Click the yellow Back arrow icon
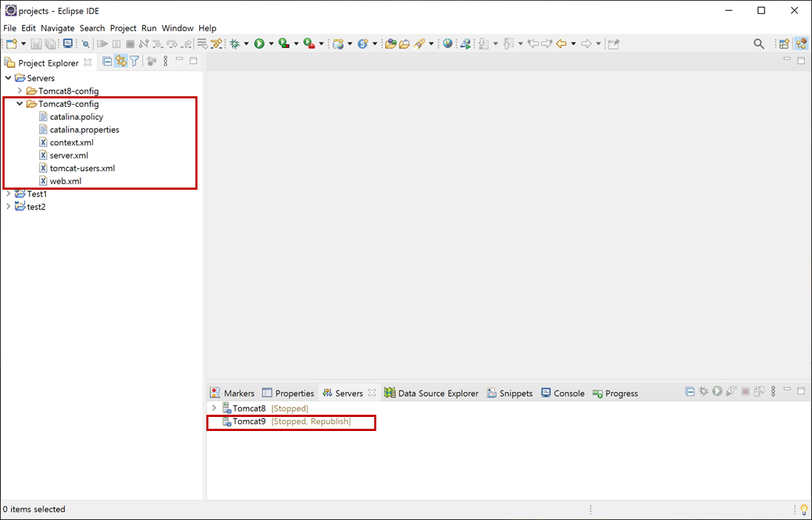This screenshot has height=520, width=812. click(x=561, y=44)
